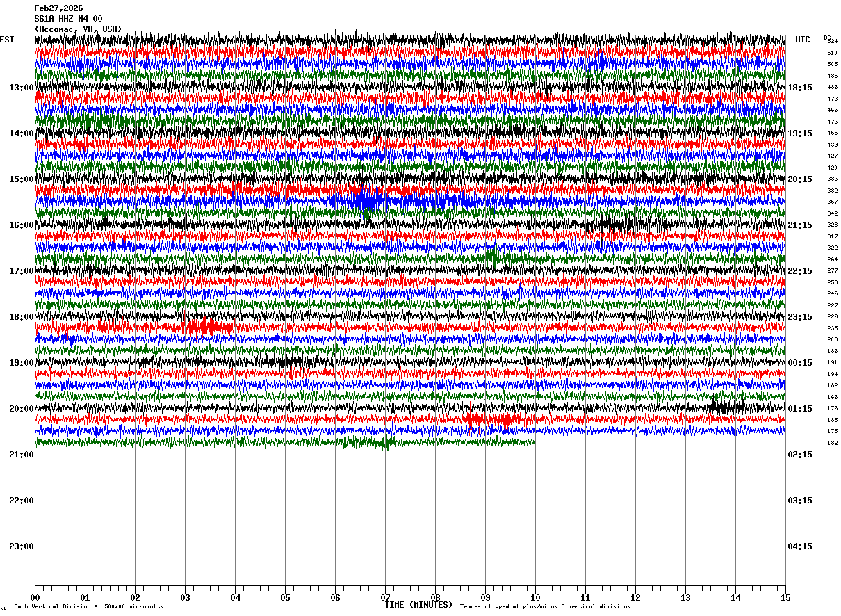Click minute axis tick label 11
This screenshot has height=616, width=841.
coord(585,597)
